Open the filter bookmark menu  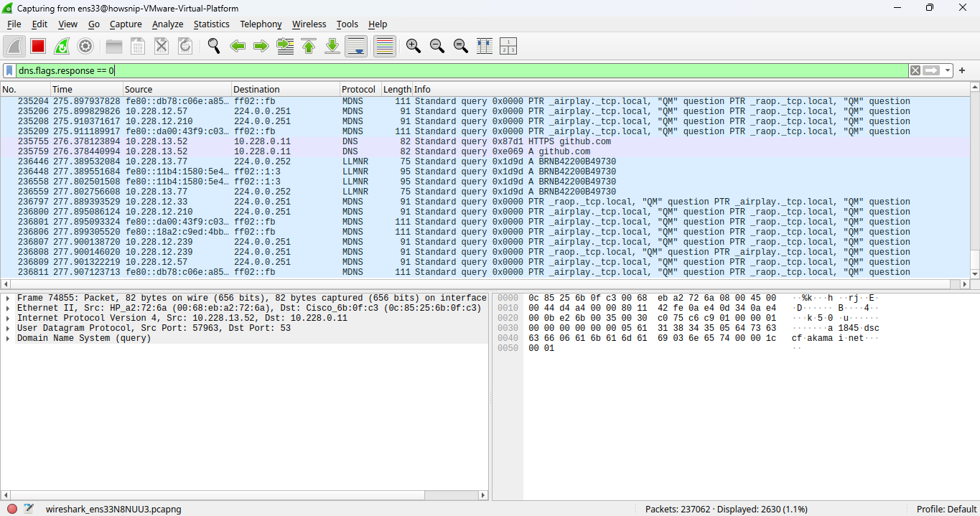[9, 70]
